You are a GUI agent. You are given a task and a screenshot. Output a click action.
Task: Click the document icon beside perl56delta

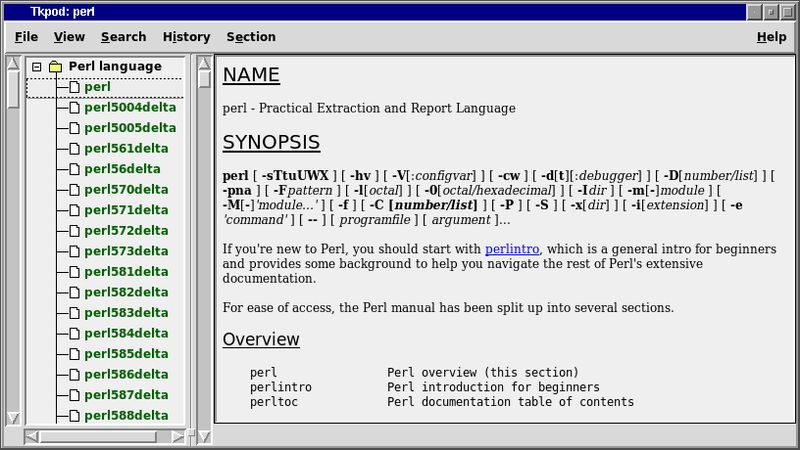(x=74, y=169)
